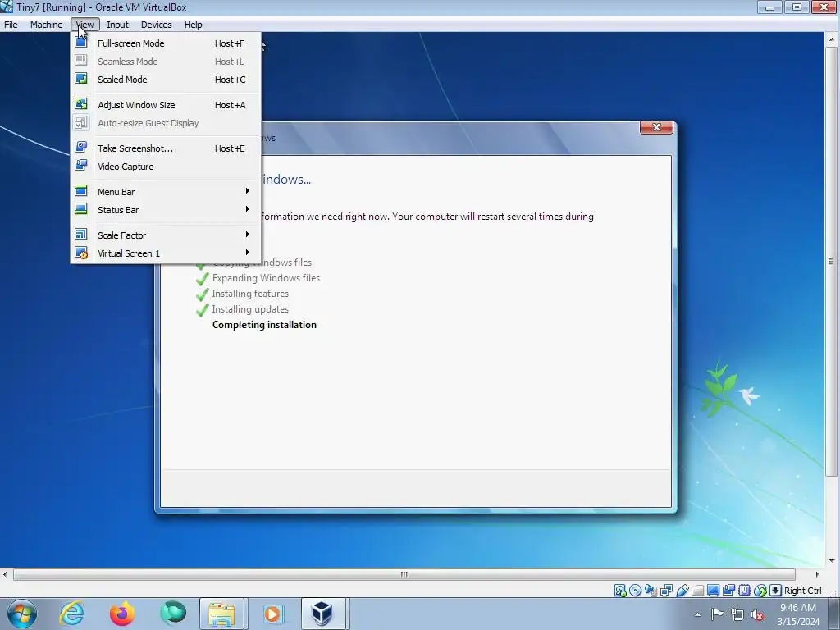Viewport: 840px width, 630px height.
Task: Click the vertical scrollbar down arrow
Action: click(x=832, y=561)
